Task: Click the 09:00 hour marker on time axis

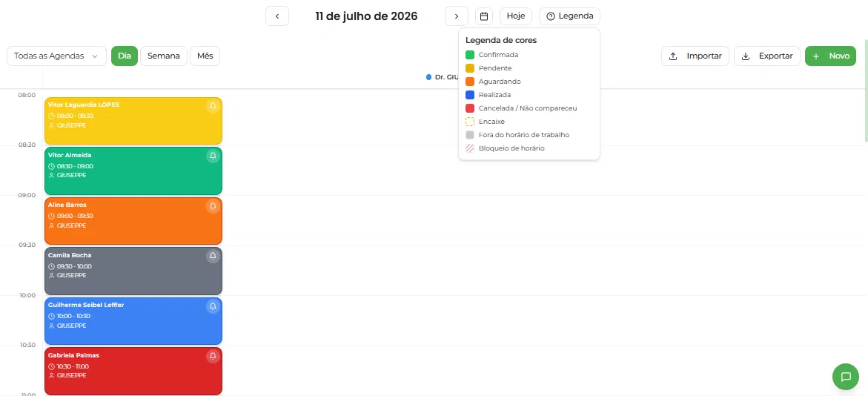Action: click(x=27, y=196)
